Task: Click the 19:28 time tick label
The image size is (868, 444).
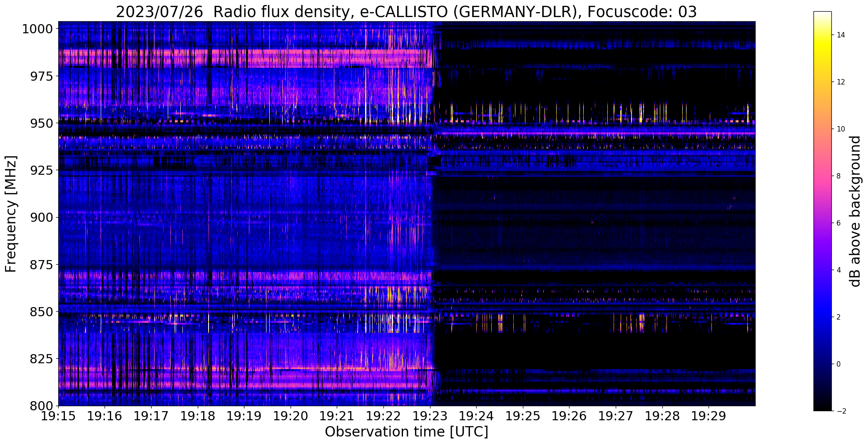Action: pos(662,416)
